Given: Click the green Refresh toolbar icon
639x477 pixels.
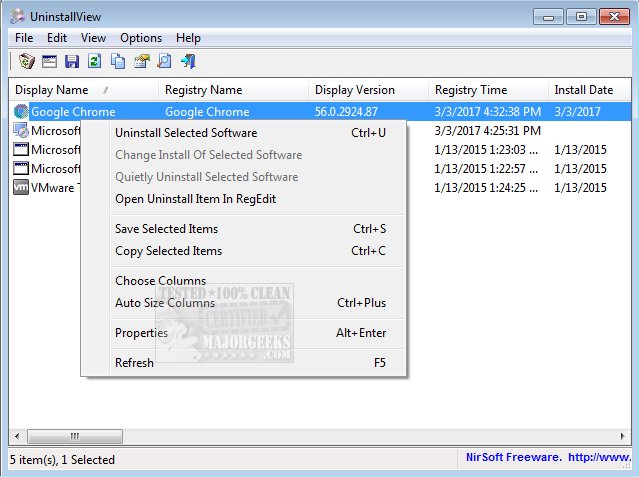Looking at the screenshot, I should (x=94, y=62).
